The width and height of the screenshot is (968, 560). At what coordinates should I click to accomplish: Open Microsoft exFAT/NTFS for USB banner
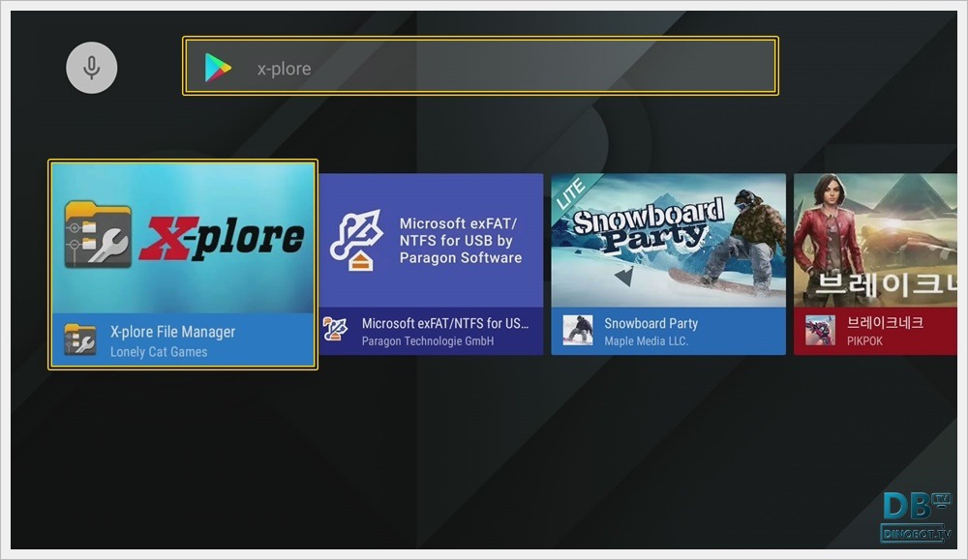[x=431, y=241]
